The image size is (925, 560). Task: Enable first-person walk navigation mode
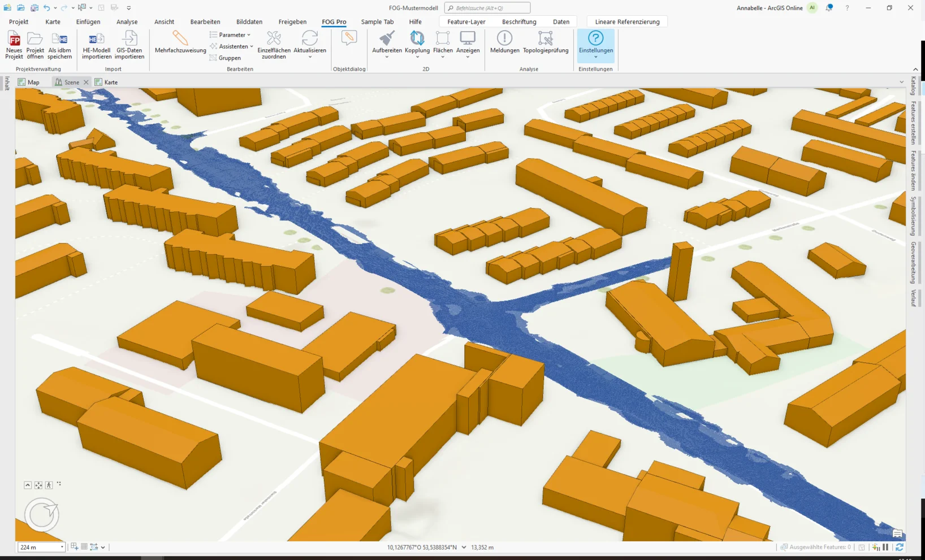(x=49, y=485)
